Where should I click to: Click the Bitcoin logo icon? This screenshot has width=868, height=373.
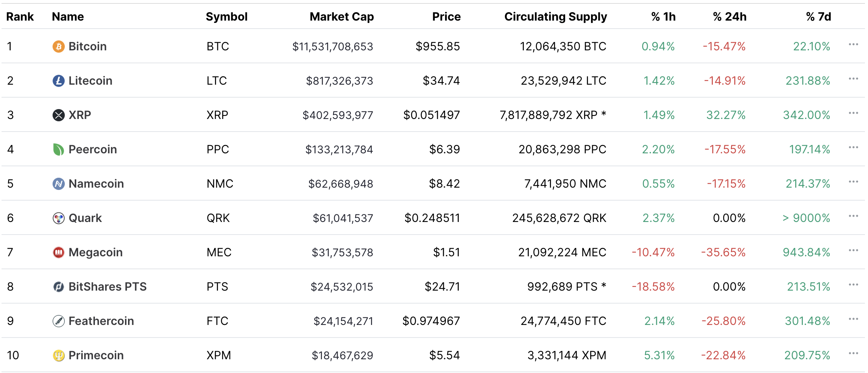(x=58, y=47)
